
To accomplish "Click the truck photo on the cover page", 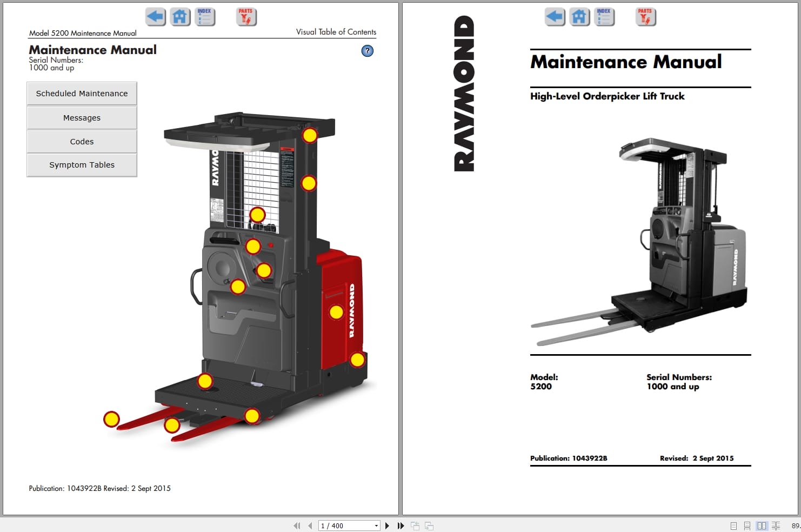I will [639, 242].
